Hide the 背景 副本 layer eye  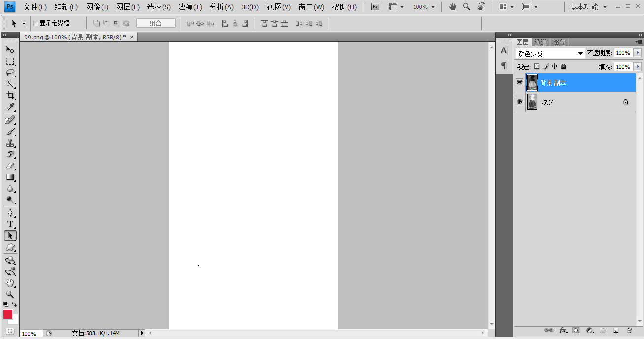pyautogui.click(x=519, y=82)
